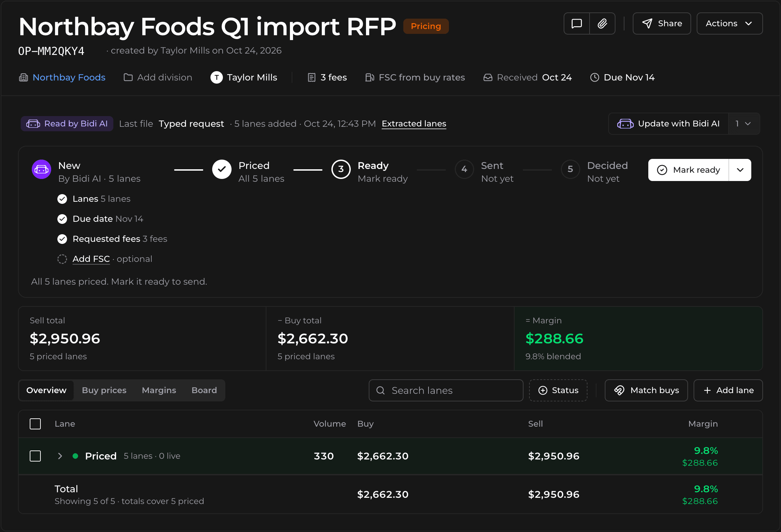
Task: Open the Extracted lanes link
Action: click(414, 124)
